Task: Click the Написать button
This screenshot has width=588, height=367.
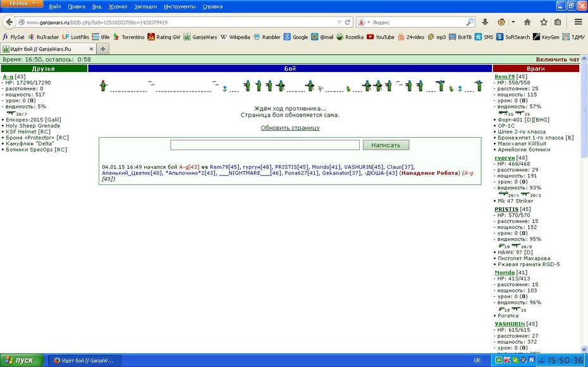Action: pos(386,145)
